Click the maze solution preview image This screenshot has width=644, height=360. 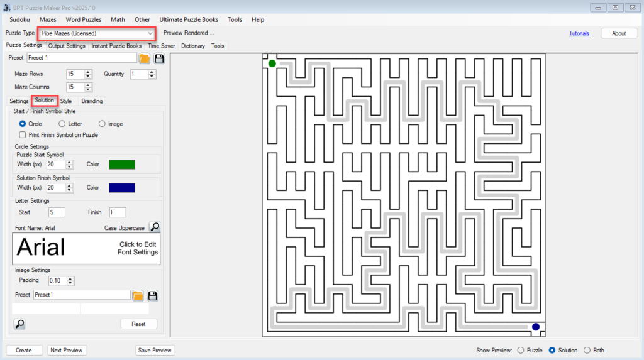pyautogui.click(x=404, y=195)
